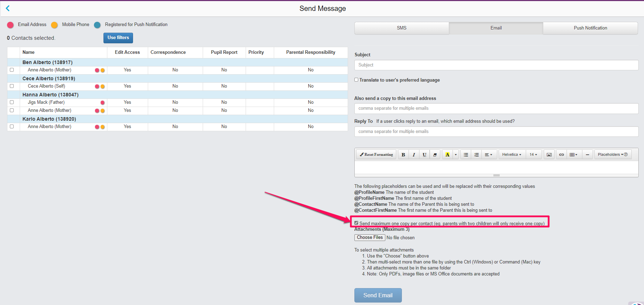Insert a numbered ordered list
This screenshot has height=305, width=644.
476,155
